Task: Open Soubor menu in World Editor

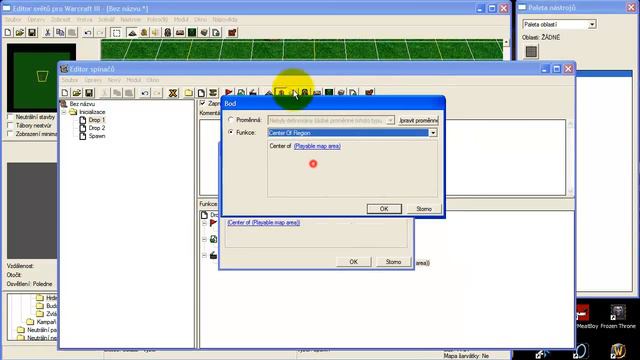Action: coord(13,20)
